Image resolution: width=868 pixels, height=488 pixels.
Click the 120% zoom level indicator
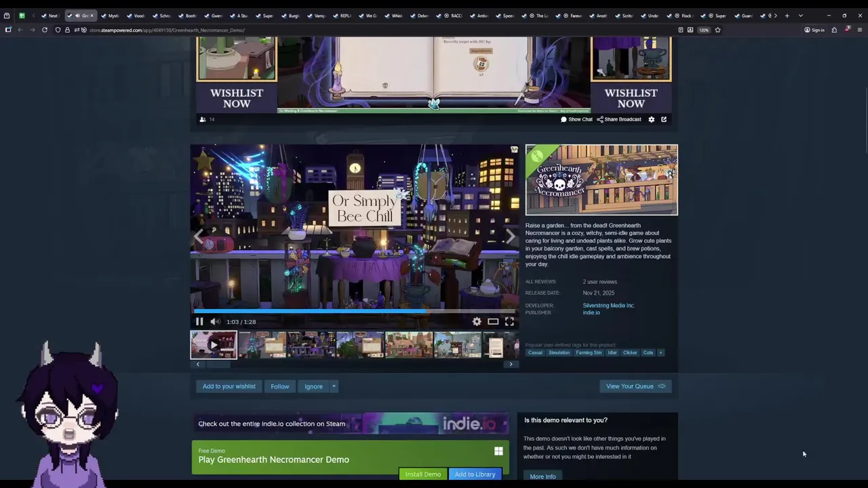pyautogui.click(x=704, y=30)
